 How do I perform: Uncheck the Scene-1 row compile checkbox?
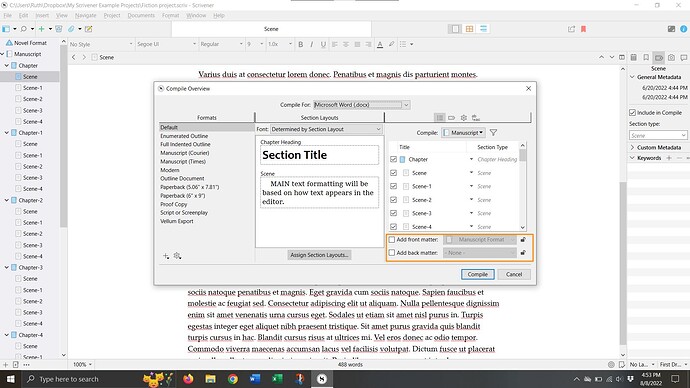coord(393,186)
